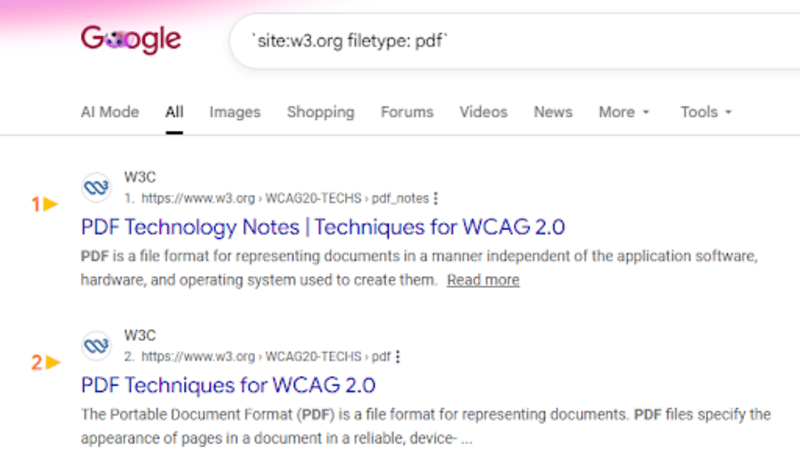Click the W3C site name above first result
This screenshot has height=475, width=800.
[x=140, y=177]
